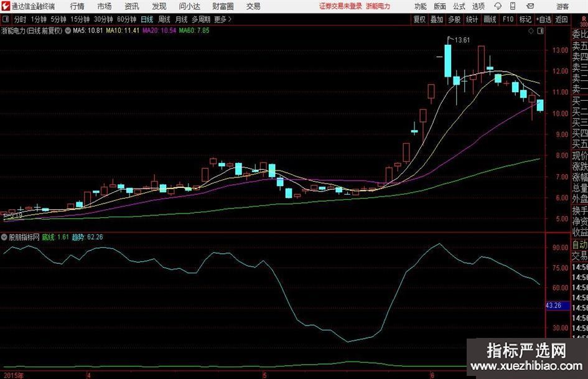Screen dimensions: 588x379
Task: Switch to 周线 weekly chart tab
Action: coord(164,19)
